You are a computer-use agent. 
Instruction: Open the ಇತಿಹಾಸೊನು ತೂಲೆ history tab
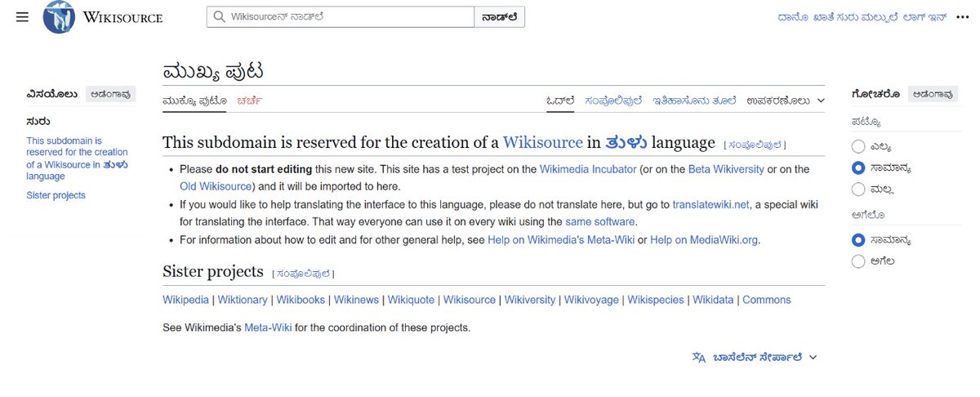(x=694, y=100)
